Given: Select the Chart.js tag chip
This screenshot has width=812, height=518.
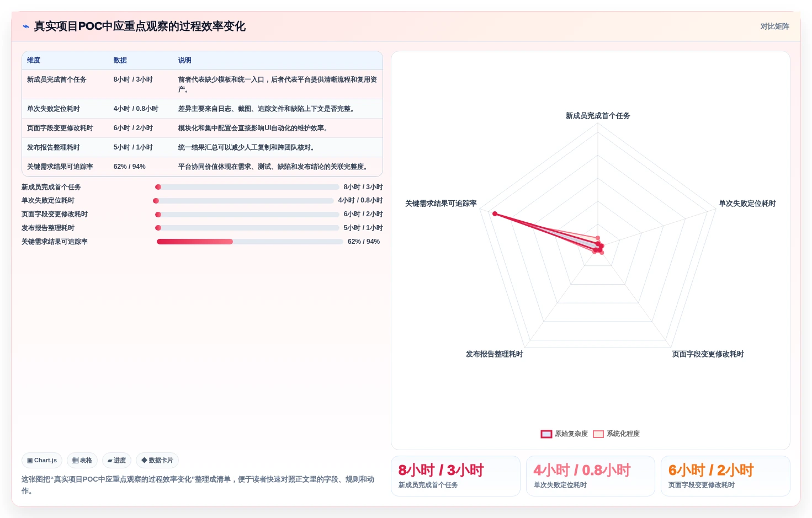Looking at the screenshot, I should [42, 460].
